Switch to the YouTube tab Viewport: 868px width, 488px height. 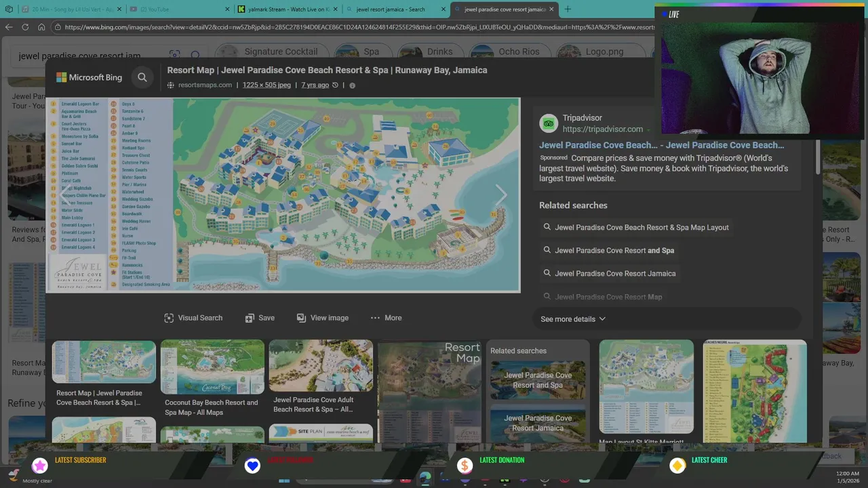pos(180,9)
